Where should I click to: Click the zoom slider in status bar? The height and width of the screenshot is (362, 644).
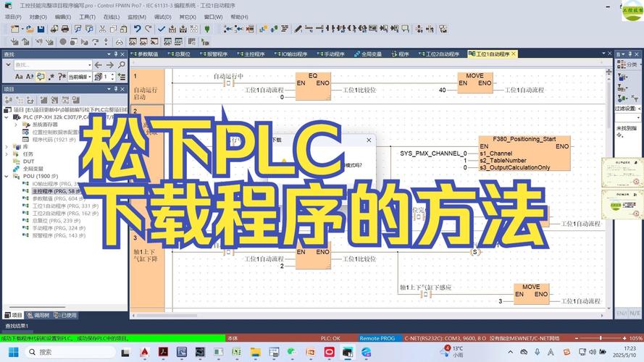coord(601,338)
